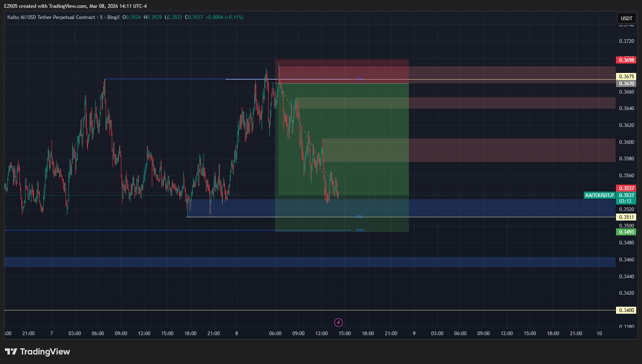Click the 0.3511 horizontal line price label
The height and width of the screenshot is (364, 642).
click(626, 217)
